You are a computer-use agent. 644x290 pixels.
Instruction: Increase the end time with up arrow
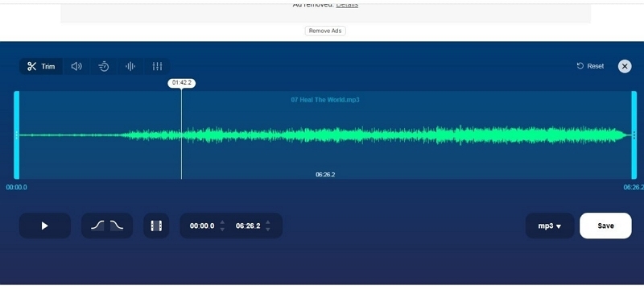point(268,222)
